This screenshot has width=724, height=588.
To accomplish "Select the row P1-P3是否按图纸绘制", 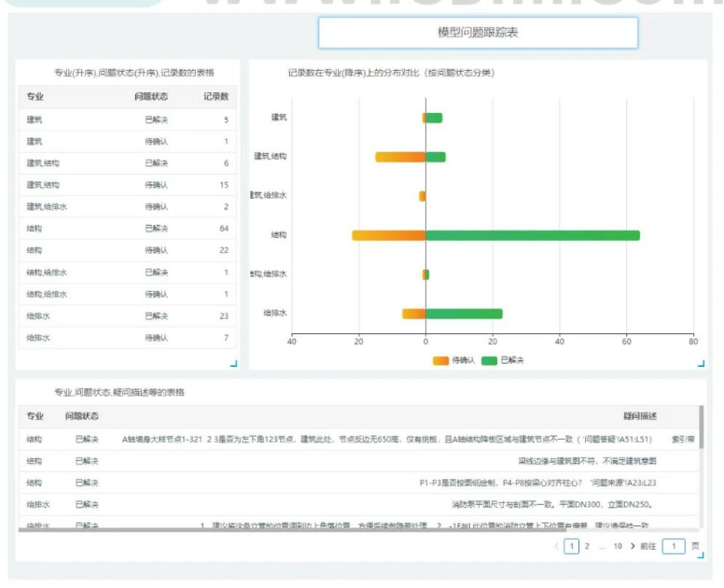I will coord(359,483).
